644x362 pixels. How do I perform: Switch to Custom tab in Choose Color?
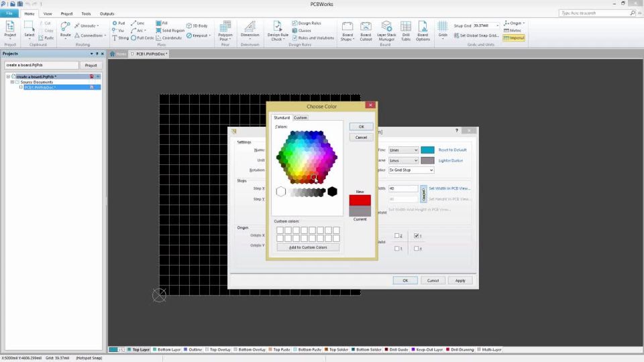pos(301,118)
